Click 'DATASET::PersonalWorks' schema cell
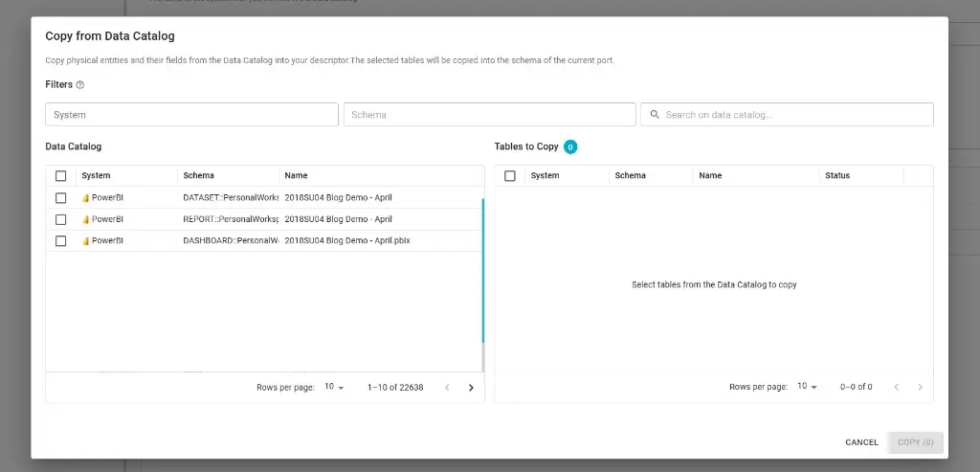This screenshot has width=980, height=472. click(232, 198)
